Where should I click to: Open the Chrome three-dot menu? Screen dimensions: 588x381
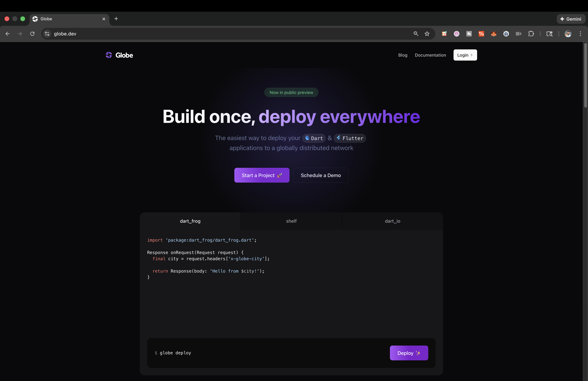(x=580, y=34)
